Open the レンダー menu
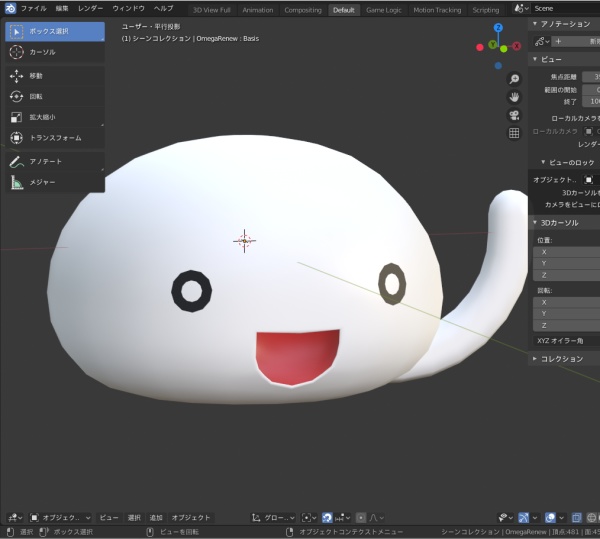 click(91, 8)
